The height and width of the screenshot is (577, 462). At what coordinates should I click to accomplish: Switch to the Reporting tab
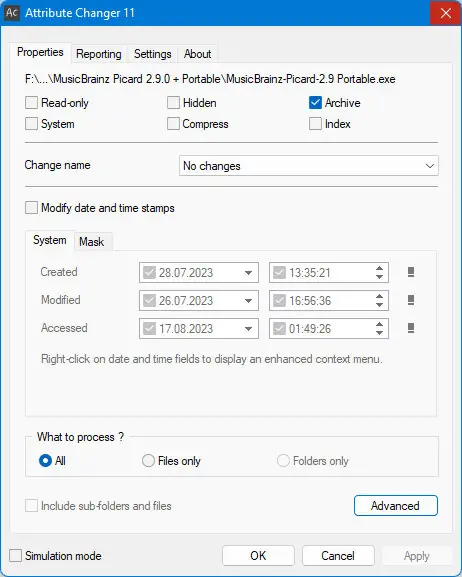(x=99, y=54)
